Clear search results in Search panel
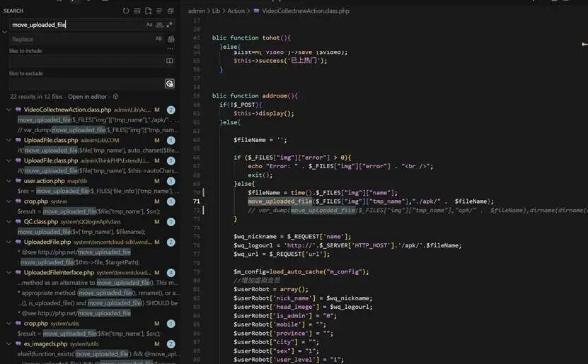The image size is (588, 364). (137, 11)
